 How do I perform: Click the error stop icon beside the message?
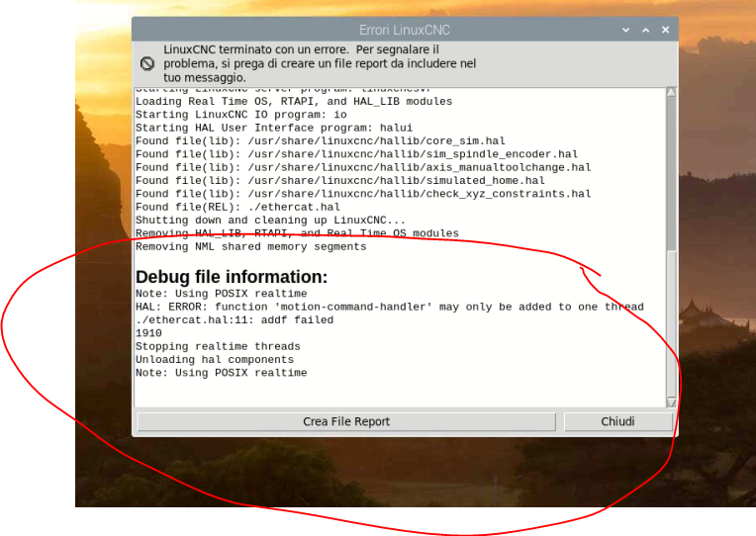147,63
